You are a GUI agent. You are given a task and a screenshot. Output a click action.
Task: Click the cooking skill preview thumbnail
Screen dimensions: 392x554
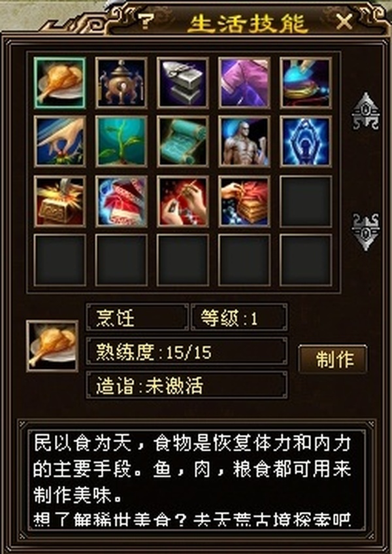52,346
